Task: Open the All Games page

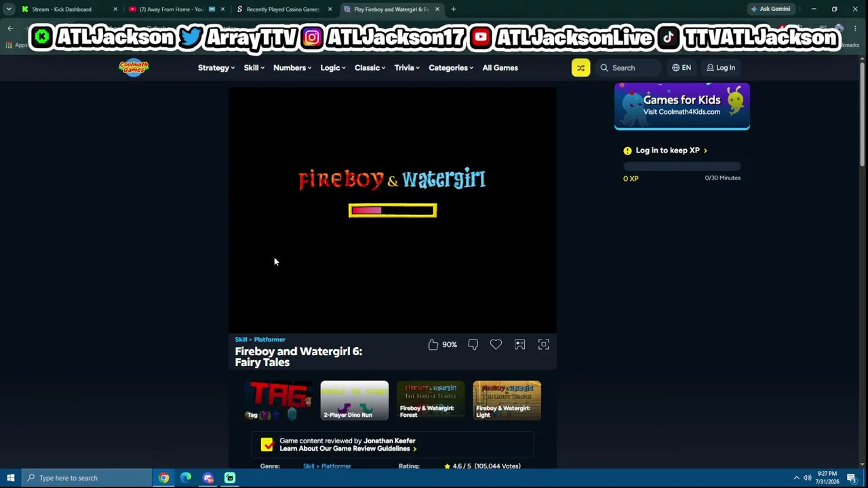Action: (x=500, y=68)
